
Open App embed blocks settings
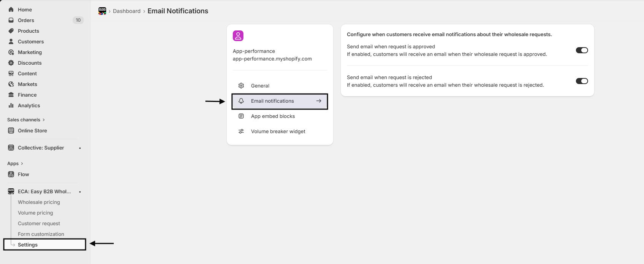pos(273,116)
